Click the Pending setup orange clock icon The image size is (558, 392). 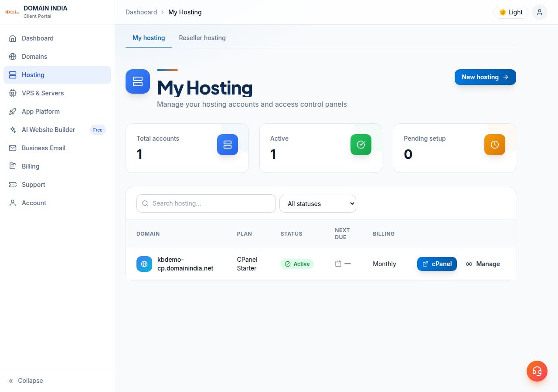[495, 145]
